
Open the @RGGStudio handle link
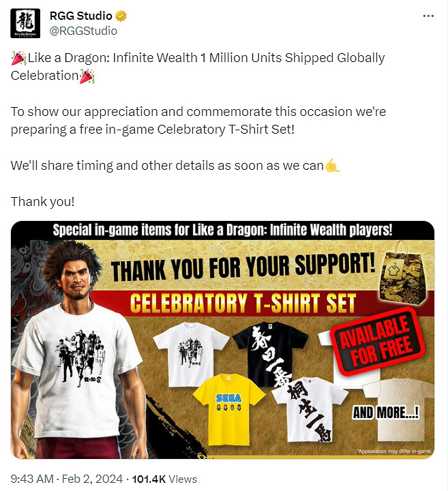[x=83, y=31]
